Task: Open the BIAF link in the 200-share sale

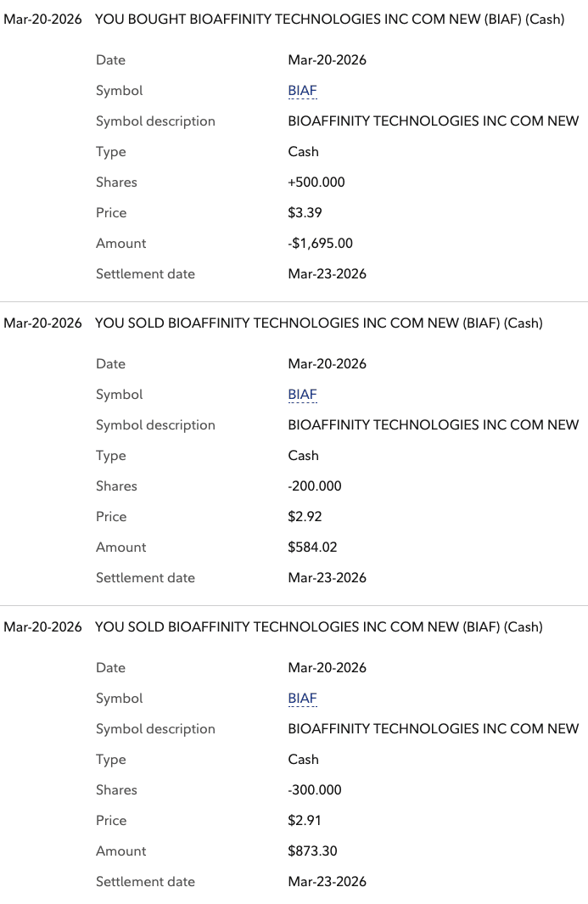Action: (x=302, y=395)
